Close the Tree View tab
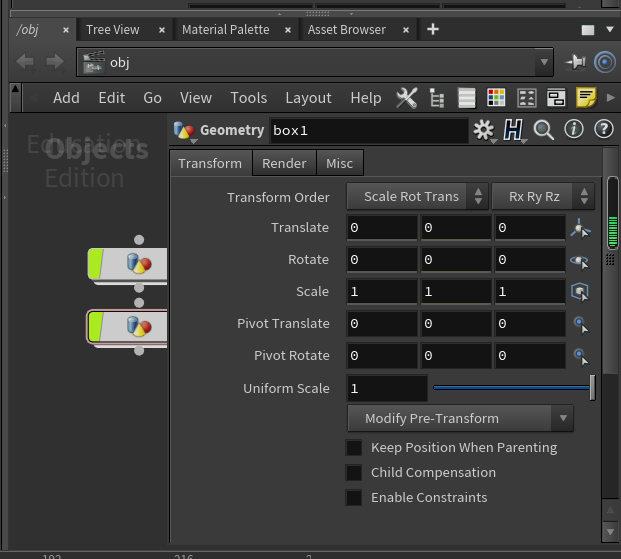The height and width of the screenshot is (559, 621). tap(162, 30)
